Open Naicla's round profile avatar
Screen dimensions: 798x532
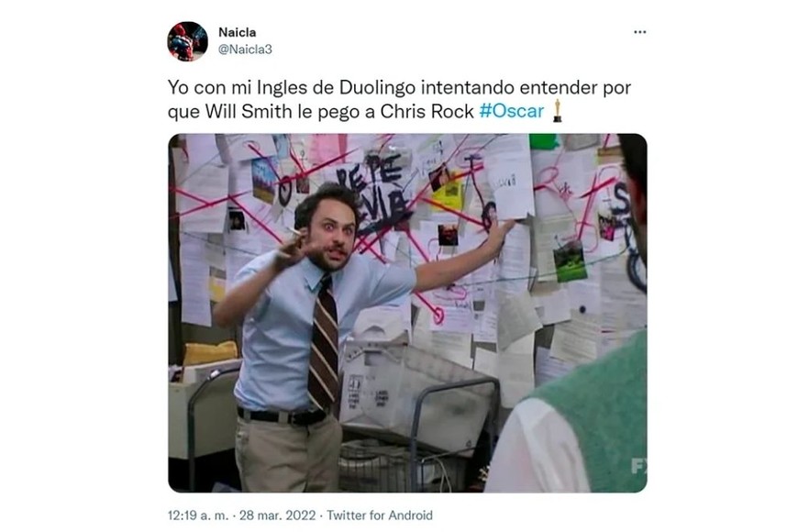187,41
